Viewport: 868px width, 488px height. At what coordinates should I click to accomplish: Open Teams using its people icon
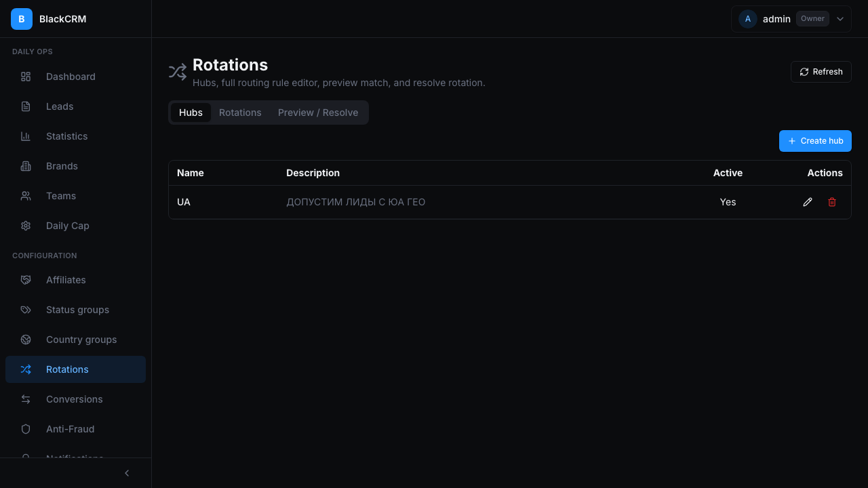click(x=26, y=196)
